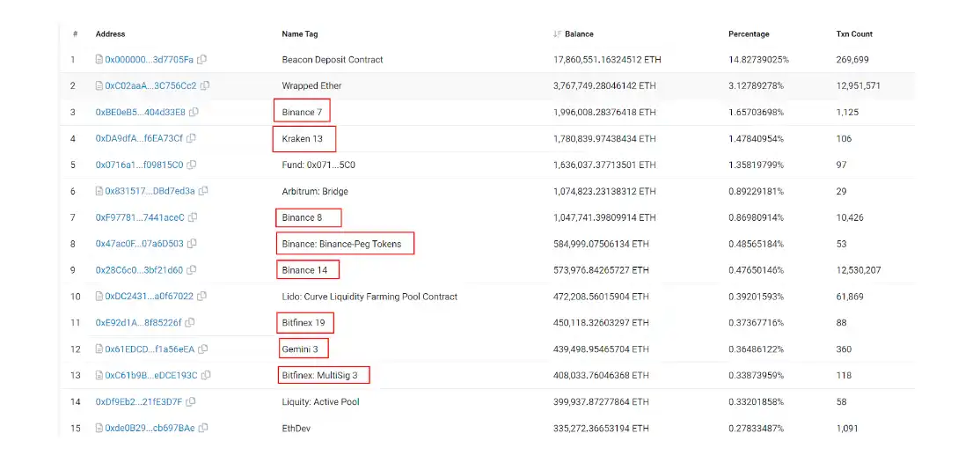Screen dimensions: 980x470
Task: Open address 0xC61b9B...eDCE193C
Action: coord(151,376)
